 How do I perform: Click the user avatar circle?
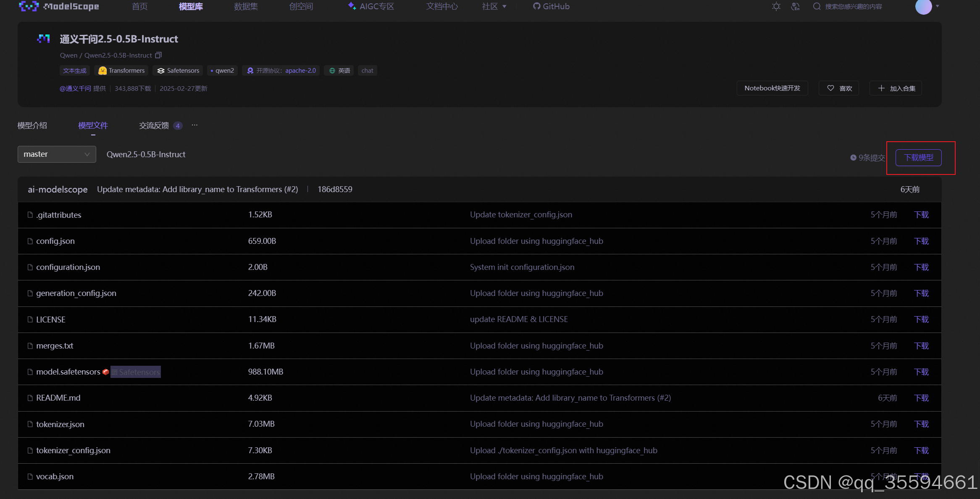pos(923,6)
